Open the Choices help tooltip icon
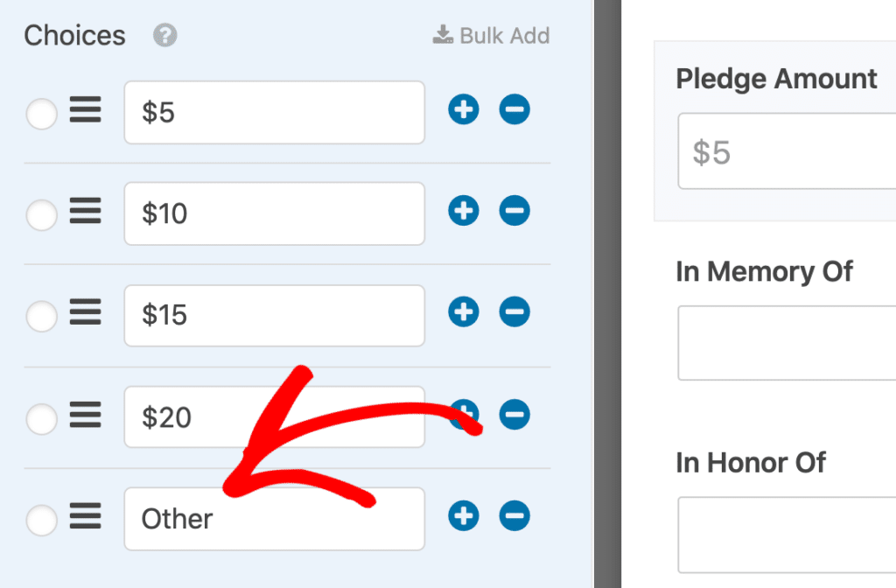This screenshot has height=588, width=896. (x=164, y=36)
